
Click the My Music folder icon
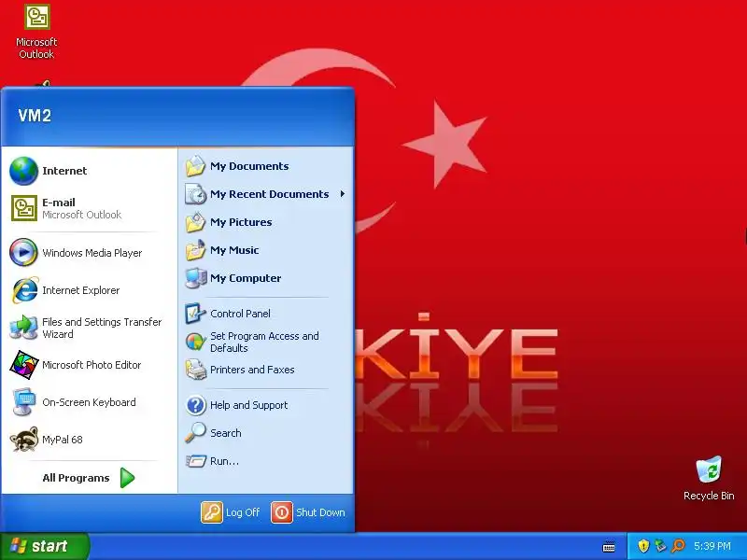tap(195, 250)
